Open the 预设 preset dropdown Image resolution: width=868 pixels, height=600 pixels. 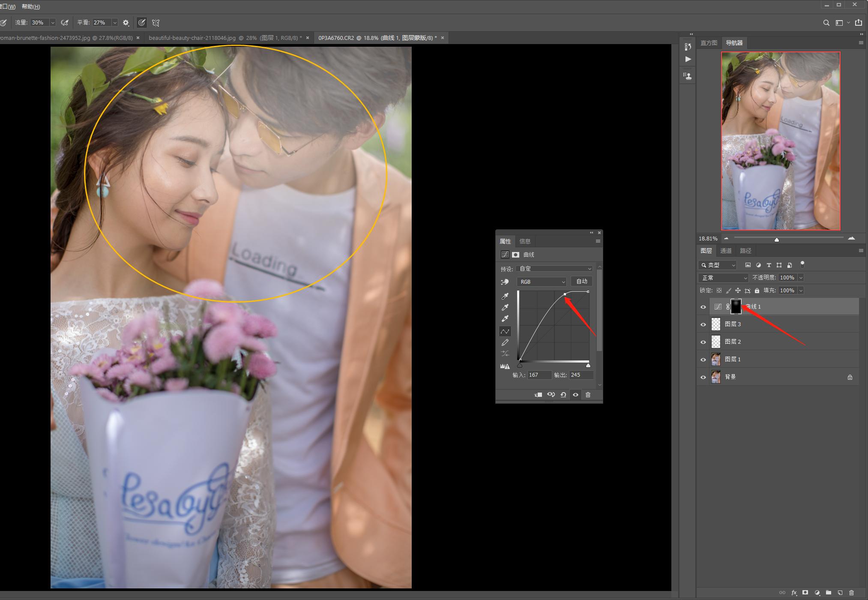tap(555, 269)
